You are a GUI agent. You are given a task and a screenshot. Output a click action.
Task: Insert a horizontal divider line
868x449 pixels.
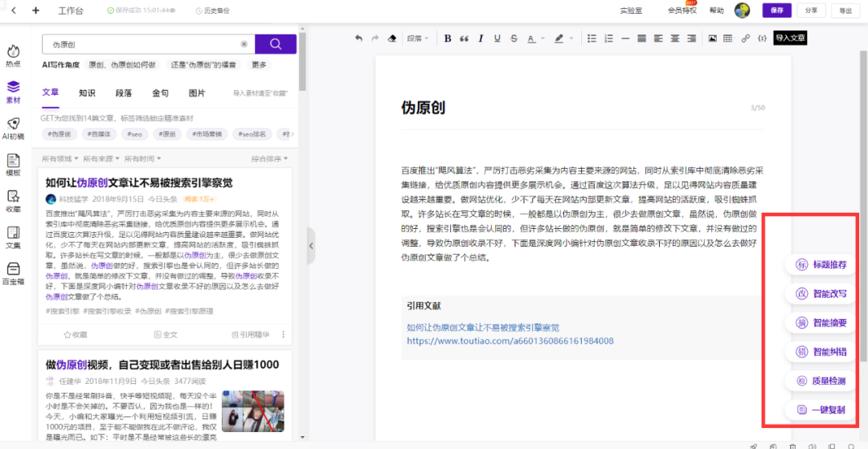click(x=625, y=39)
